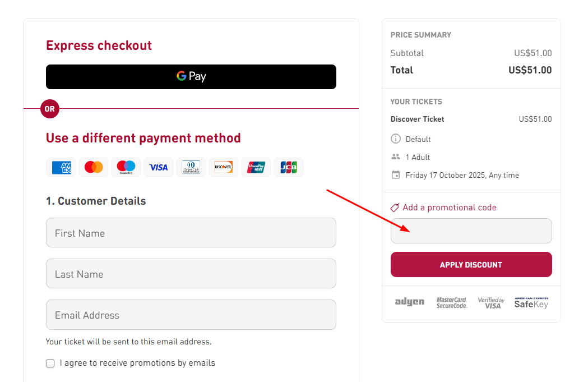Click the promotional code tag icon
This screenshot has width=588, height=382.
(x=395, y=208)
